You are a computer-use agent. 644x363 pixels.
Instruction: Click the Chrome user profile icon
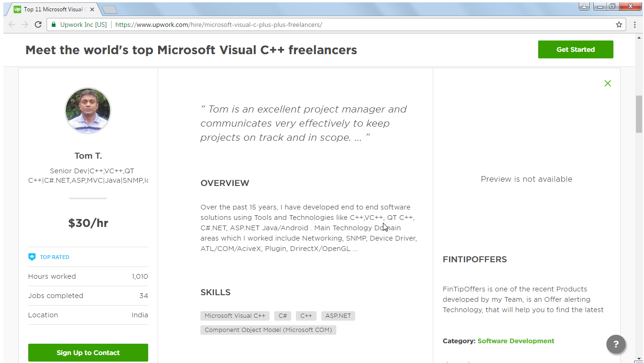[x=584, y=6]
